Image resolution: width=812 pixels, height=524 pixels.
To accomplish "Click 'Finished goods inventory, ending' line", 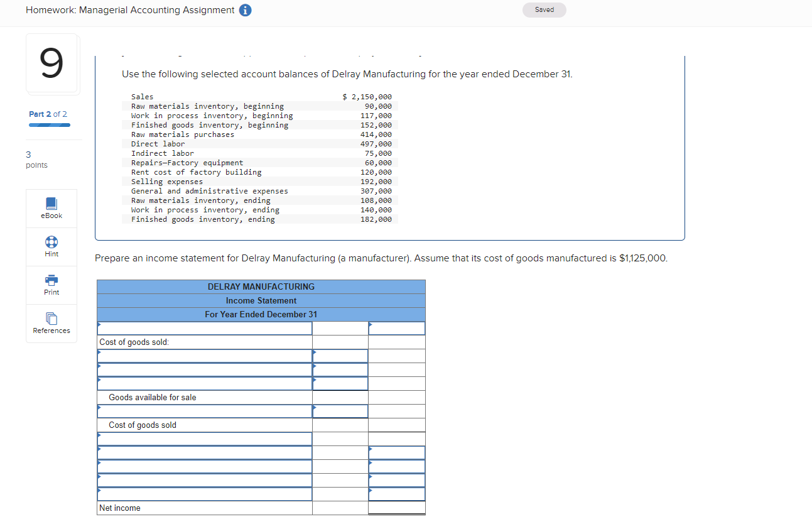I will point(203,219).
